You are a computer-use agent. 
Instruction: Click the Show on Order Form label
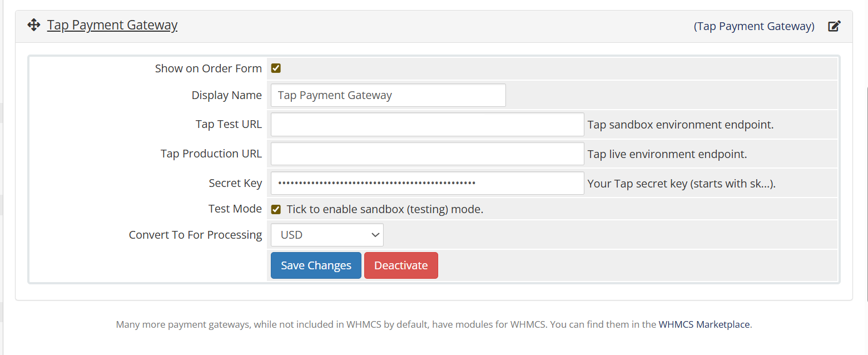pyautogui.click(x=208, y=68)
